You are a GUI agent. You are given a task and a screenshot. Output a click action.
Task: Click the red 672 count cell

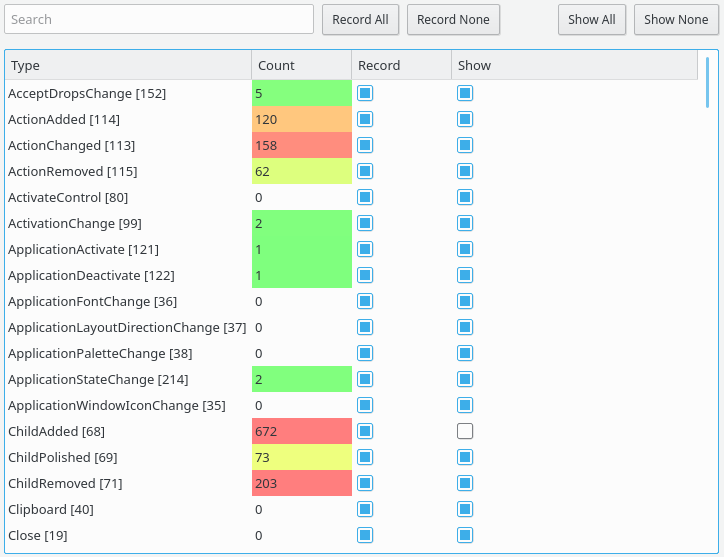click(301, 432)
